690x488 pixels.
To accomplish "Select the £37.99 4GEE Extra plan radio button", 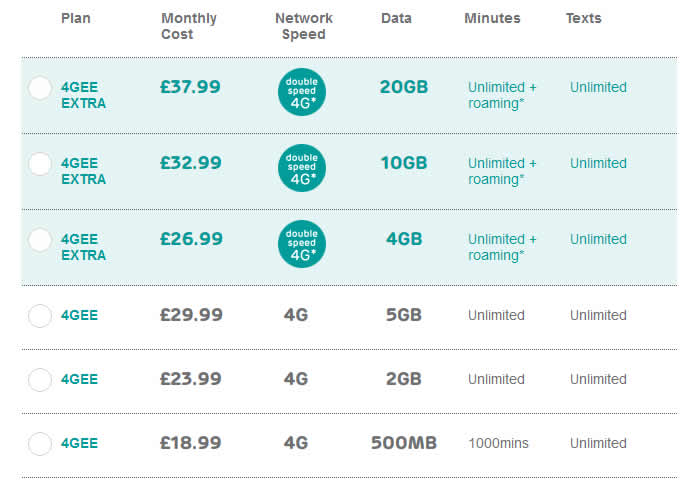I will coord(40,88).
